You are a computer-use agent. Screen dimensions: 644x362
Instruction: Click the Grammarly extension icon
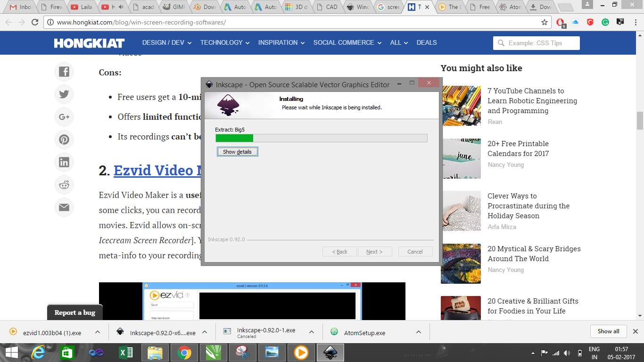[x=605, y=22]
